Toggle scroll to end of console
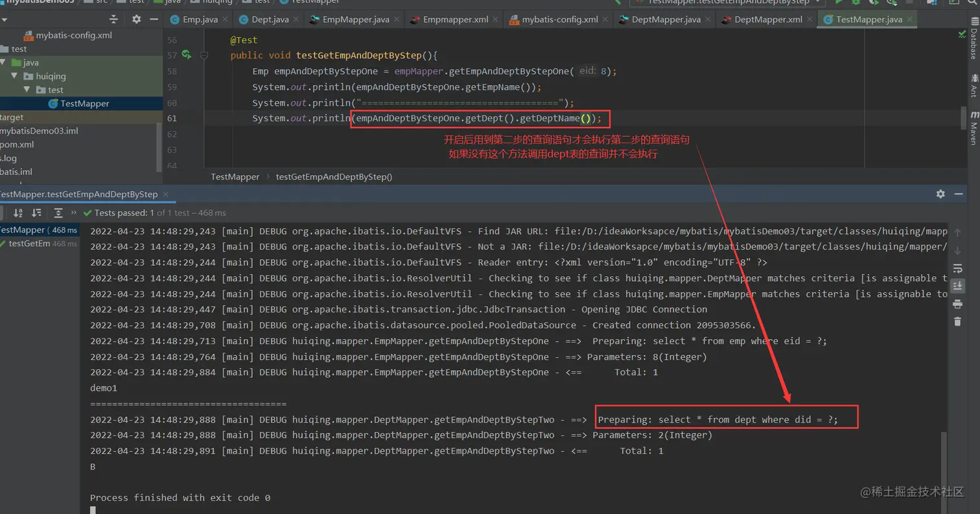 (958, 286)
